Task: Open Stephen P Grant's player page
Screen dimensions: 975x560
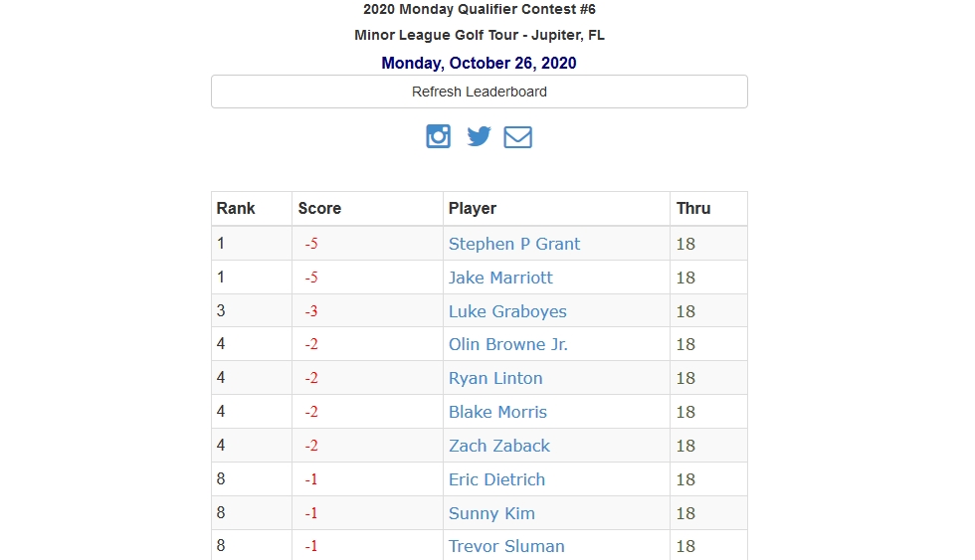Action: point(514,244)
